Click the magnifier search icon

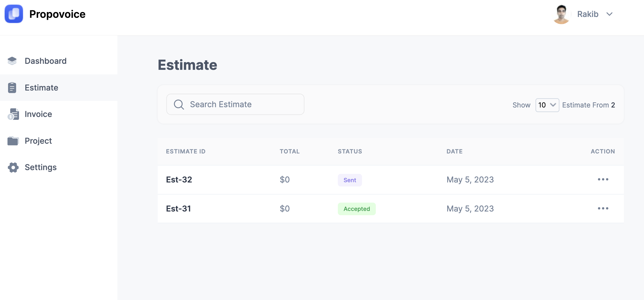coord(179,104)
